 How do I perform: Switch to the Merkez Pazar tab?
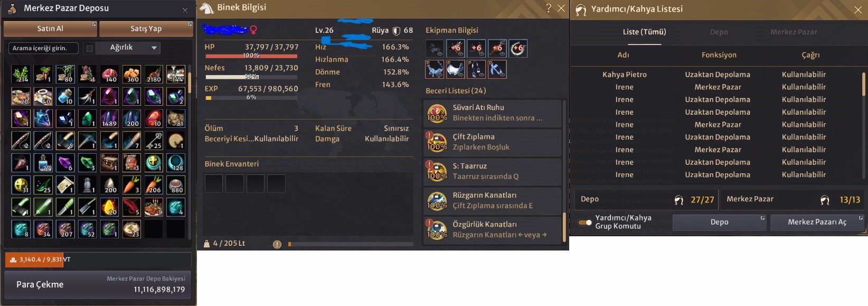tap(793, 32)
